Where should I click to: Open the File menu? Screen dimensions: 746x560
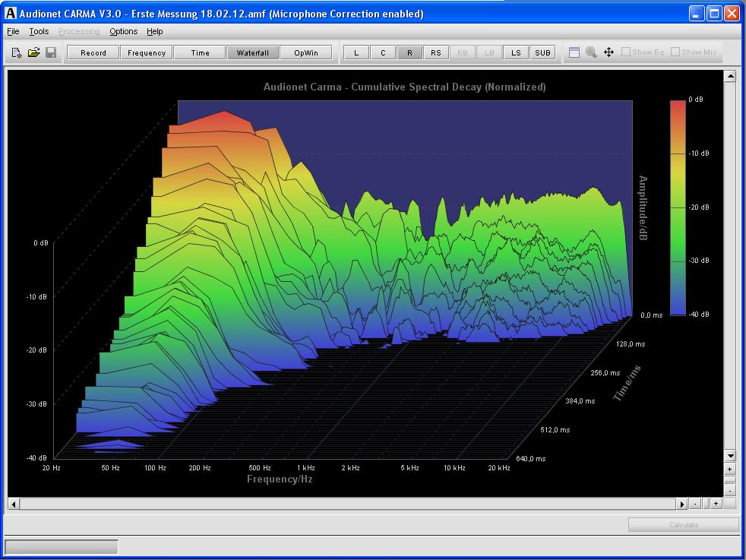click(13, 31)
